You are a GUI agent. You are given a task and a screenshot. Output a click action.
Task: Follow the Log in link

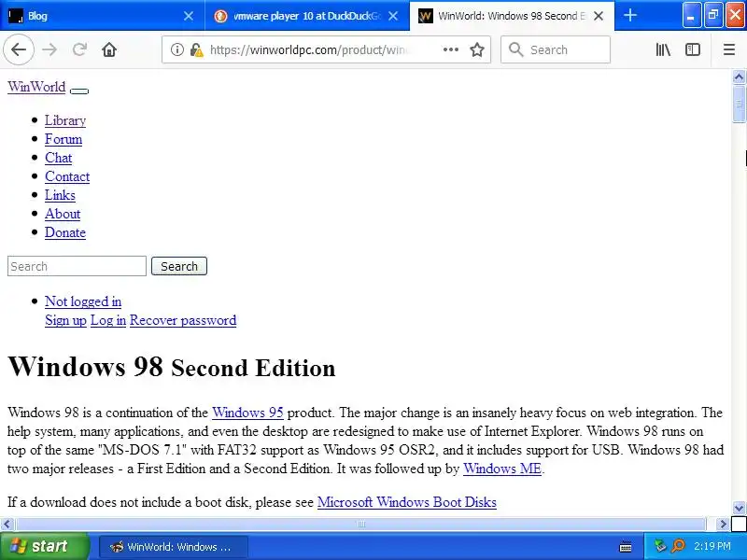click(x=108, y=320)
